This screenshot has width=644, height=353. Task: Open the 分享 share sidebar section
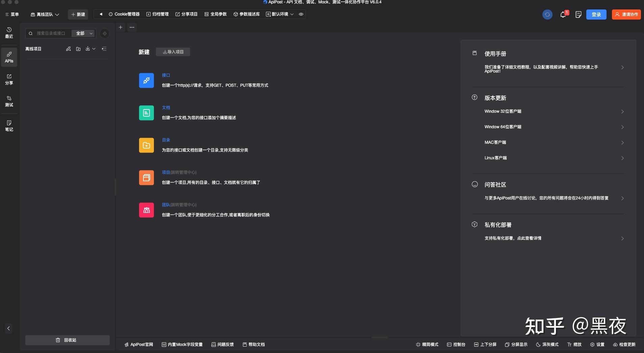[9, 79]
